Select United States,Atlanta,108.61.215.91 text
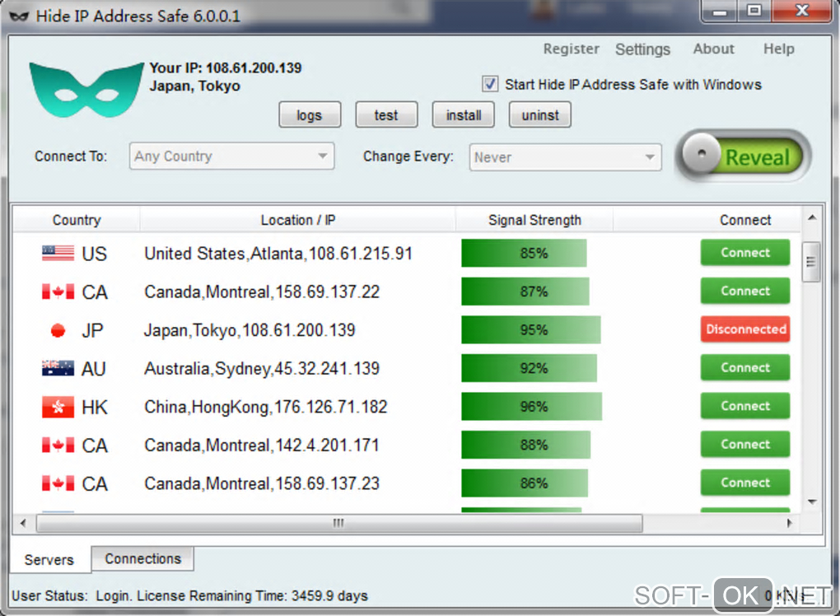The height and width of the screenshot is (616, 840). point(278,254)
